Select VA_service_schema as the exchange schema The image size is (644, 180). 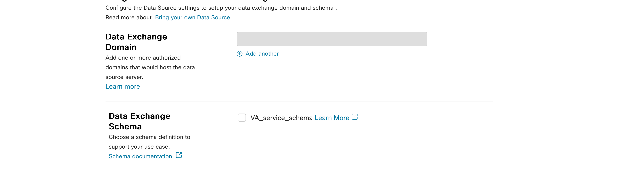point(242,117)
